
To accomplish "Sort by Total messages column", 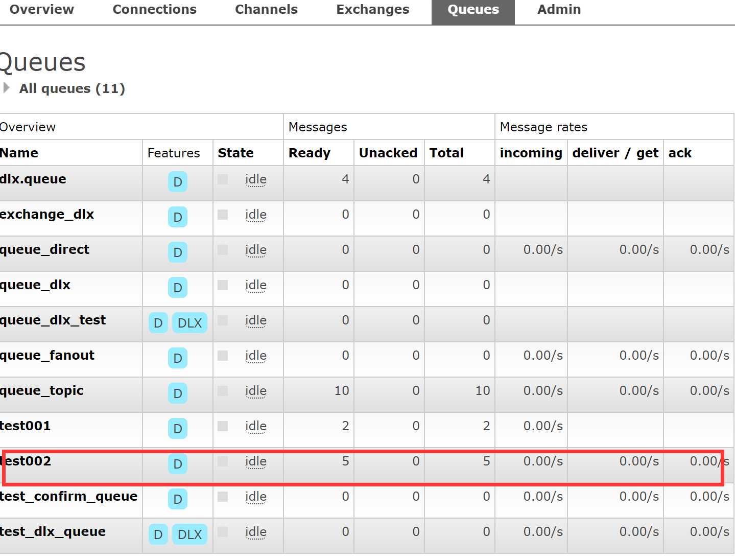I will pos(446,153).
